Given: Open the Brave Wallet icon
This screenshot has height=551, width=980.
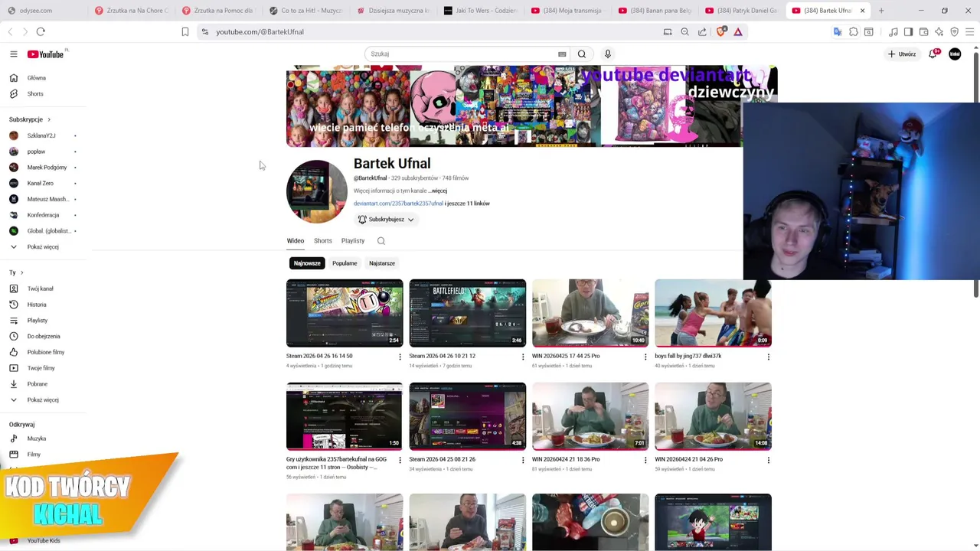Looking at the screenshot, I should click(x=924, y=31).
